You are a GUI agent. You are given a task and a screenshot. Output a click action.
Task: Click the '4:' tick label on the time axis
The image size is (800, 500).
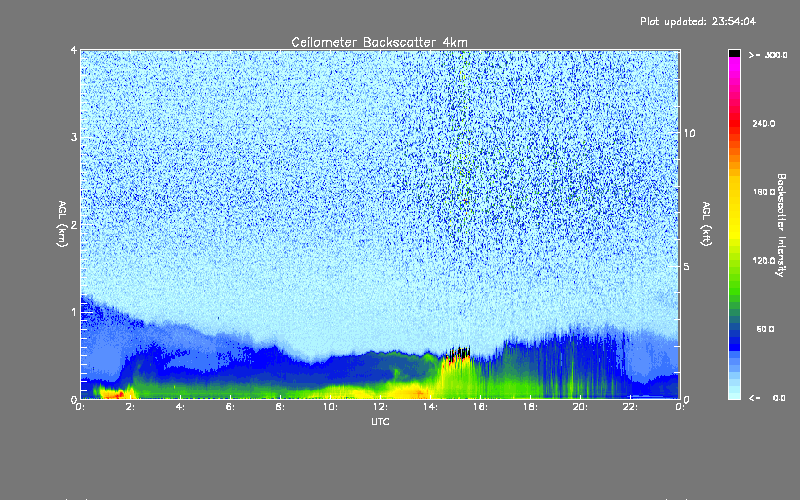coord(181,407)
